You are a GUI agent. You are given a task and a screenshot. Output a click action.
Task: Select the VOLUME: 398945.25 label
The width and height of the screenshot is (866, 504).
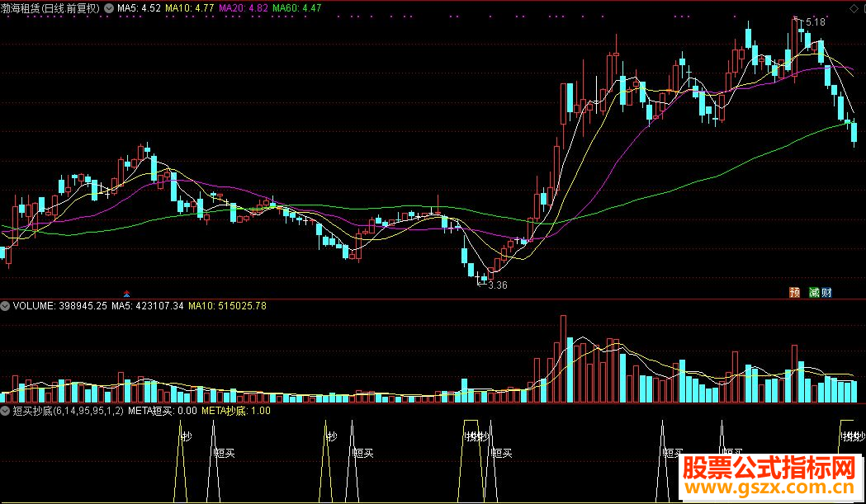59,305
